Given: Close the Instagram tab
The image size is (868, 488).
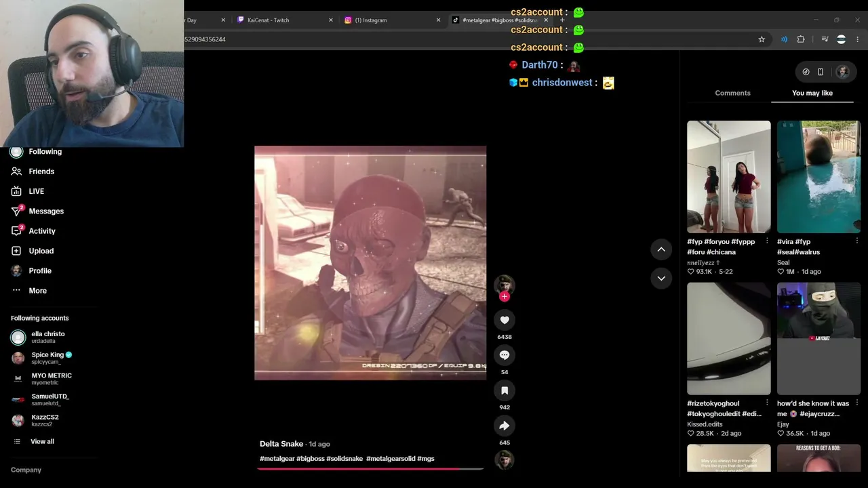Looking at the screenshot, I should pyautogui.click(x=438, y=20).
